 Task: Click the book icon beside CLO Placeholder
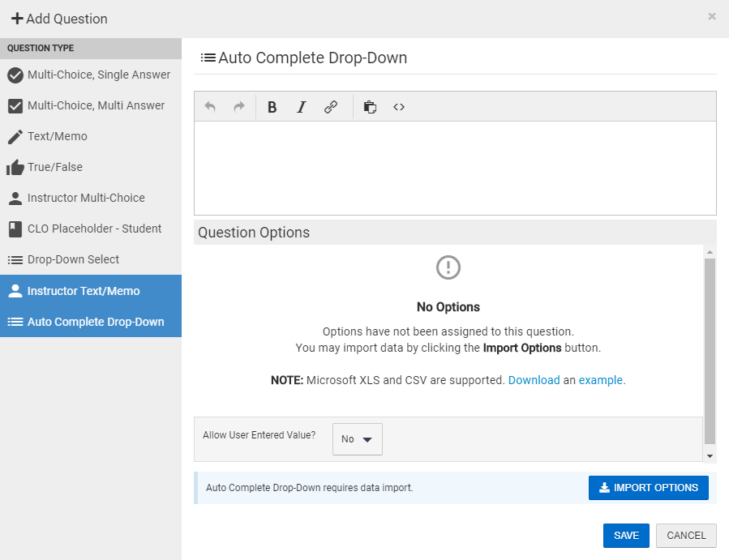coord(15,229)
